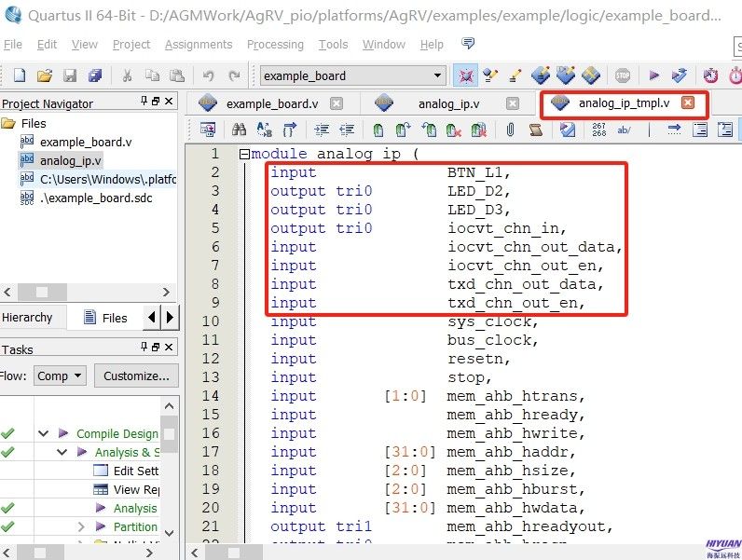Pin the Project Navigator panel
Viewport: 742px width, 560px height.
(x=144, y=101)
